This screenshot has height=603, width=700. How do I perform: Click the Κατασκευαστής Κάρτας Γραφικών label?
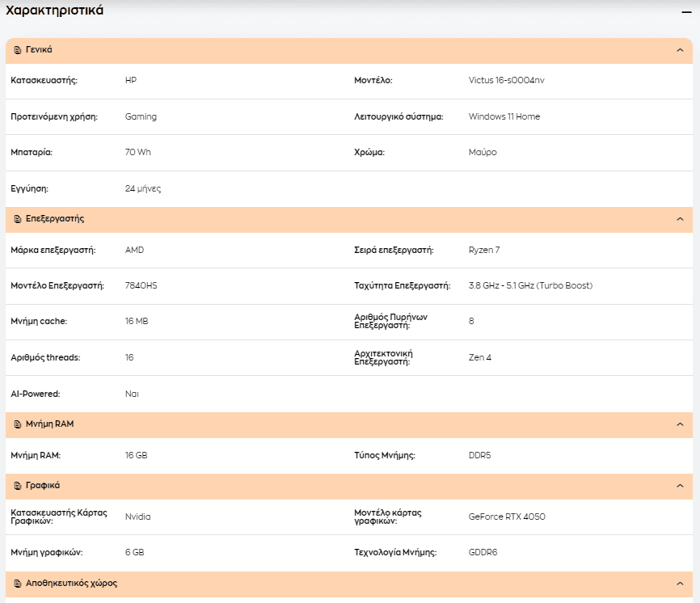59,517
